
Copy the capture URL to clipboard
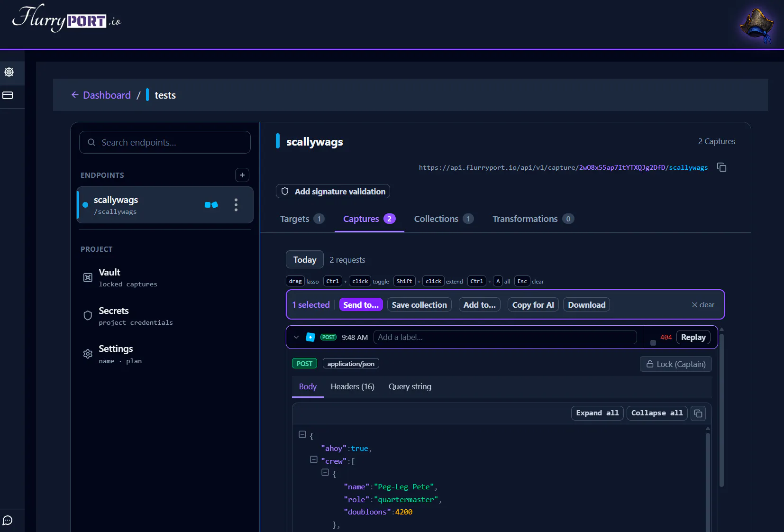pos(721,167)
